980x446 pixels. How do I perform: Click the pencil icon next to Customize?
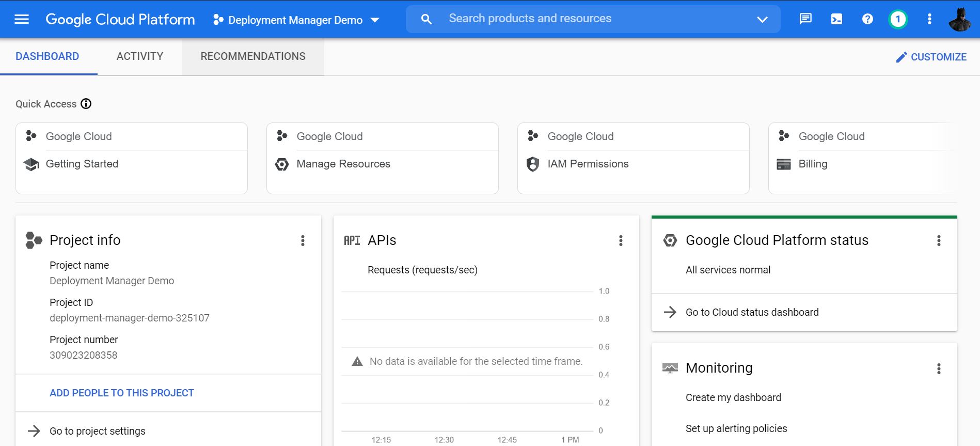click(x=902, y=57)
